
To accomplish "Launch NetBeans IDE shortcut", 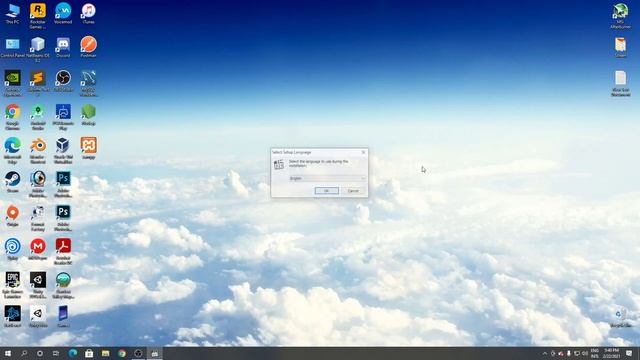I will pos(38,49).
